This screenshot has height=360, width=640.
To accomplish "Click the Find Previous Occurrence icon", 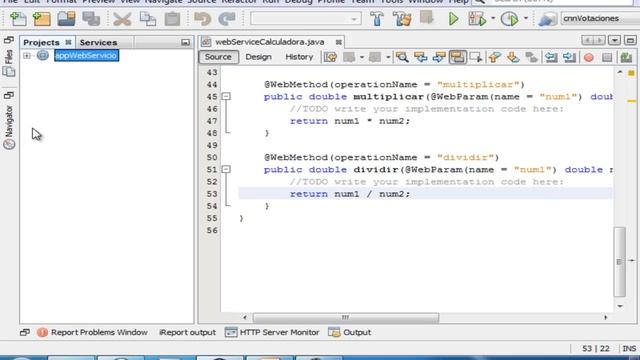I will (x=420, y=57).
